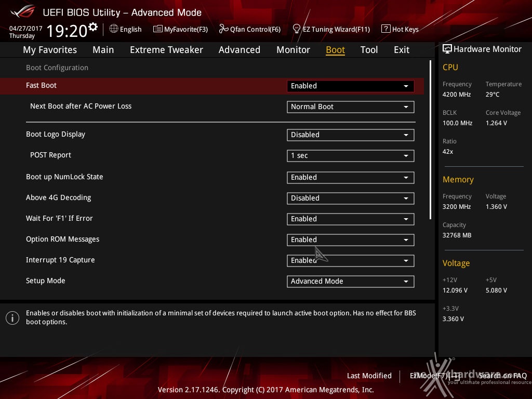Screen dimensions: 532x399
Task: Click the MyFavorite list icon
Action: [158, 29]
